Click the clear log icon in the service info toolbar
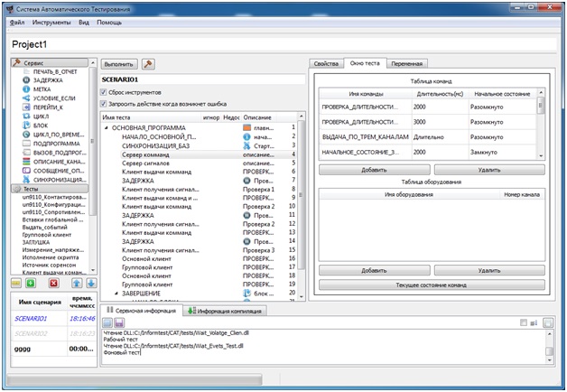 tap(107, 322)
